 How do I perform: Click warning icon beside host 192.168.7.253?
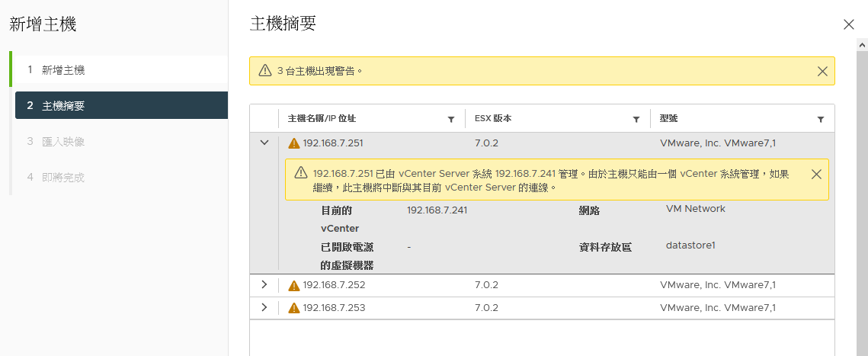click(x=294, y=308)
